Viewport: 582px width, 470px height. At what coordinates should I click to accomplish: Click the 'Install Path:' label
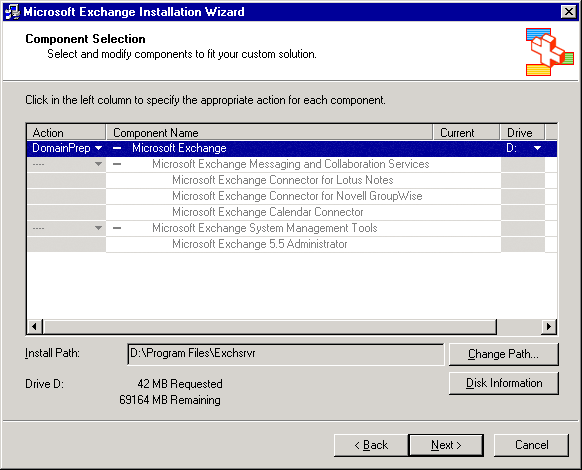(52, 353)
